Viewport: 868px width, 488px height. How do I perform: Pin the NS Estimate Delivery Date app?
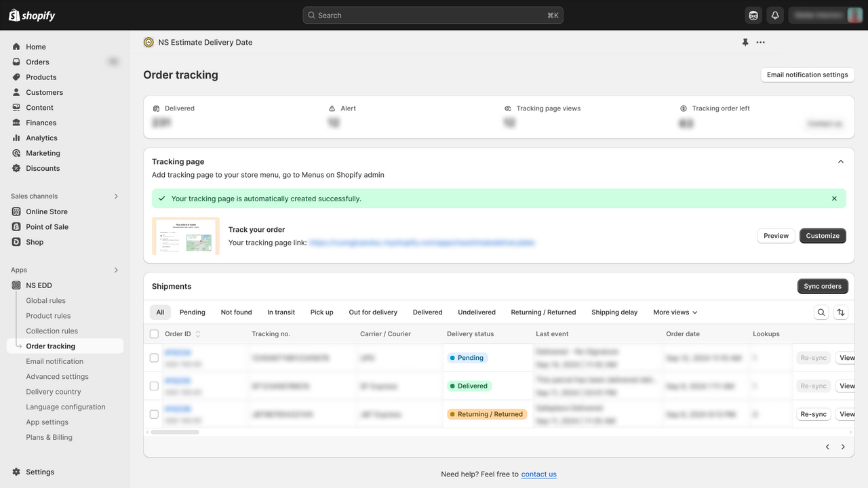[x=745, y=42]
